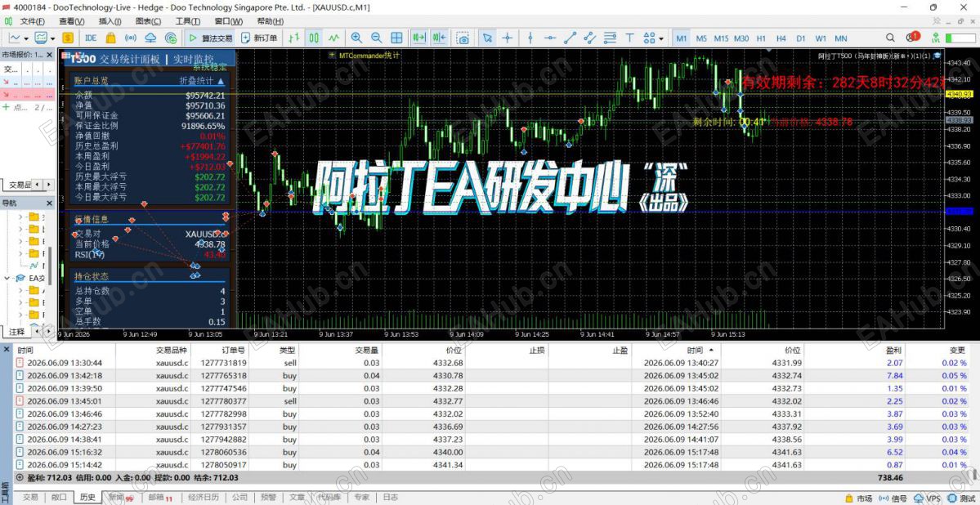This screenshot has height=505, width=980.
Task: Open the 邮箱 mailbox tab
Action: [x=159, y=498]
